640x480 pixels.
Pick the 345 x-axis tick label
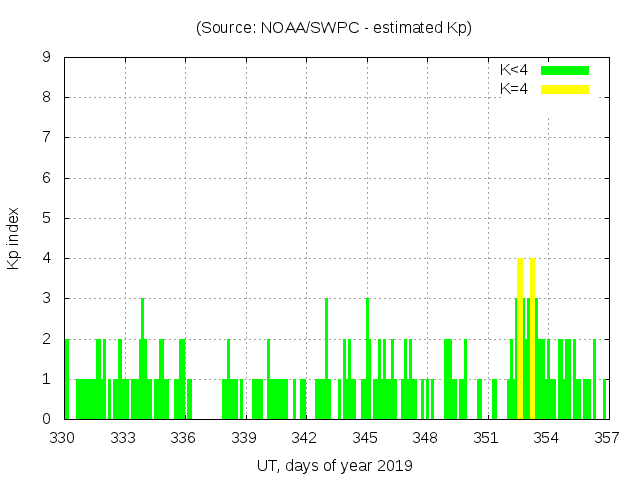[x=365, y=437]
